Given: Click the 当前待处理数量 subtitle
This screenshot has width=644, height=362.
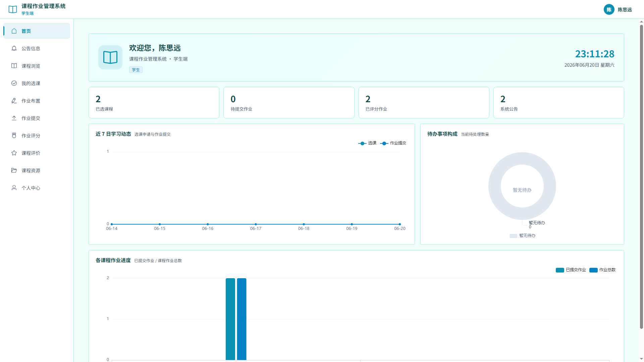Looking at the screenshot, I should [x=475, y=134].
